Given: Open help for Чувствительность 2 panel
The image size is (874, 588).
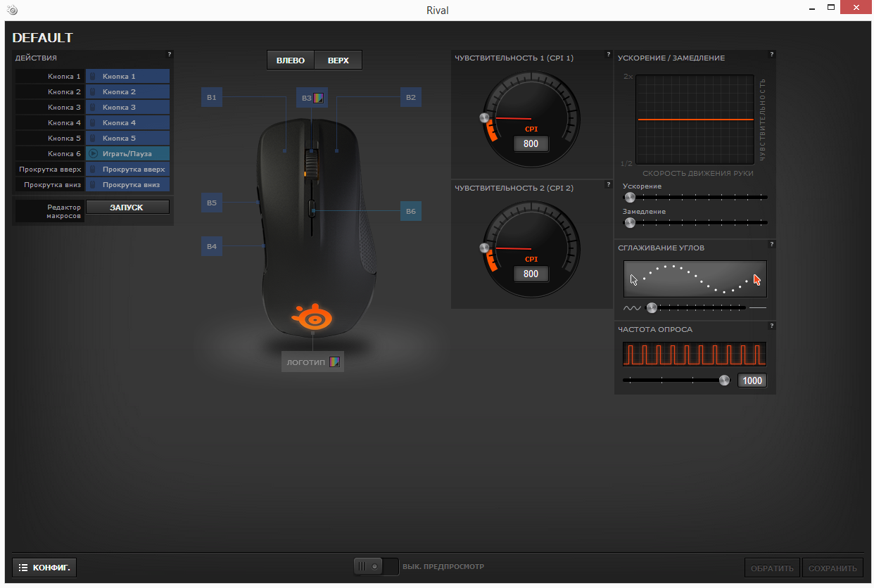Looking at the screenshot, I should click(x=609, y=184).
